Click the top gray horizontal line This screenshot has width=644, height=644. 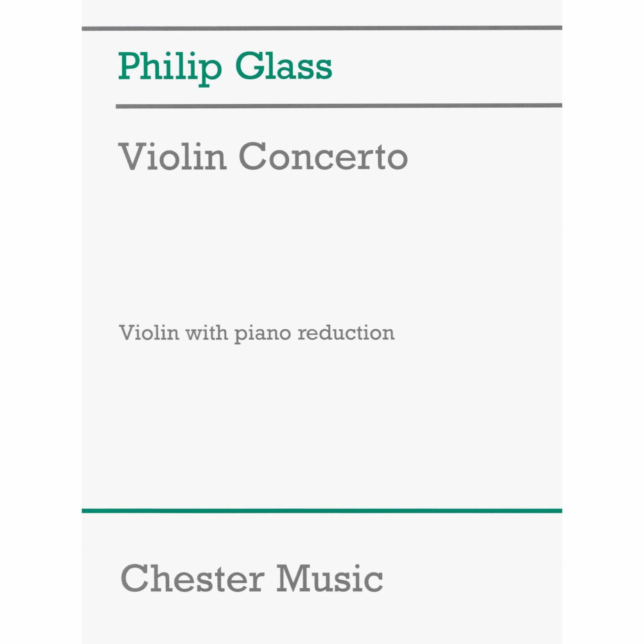tap(322, 28)
